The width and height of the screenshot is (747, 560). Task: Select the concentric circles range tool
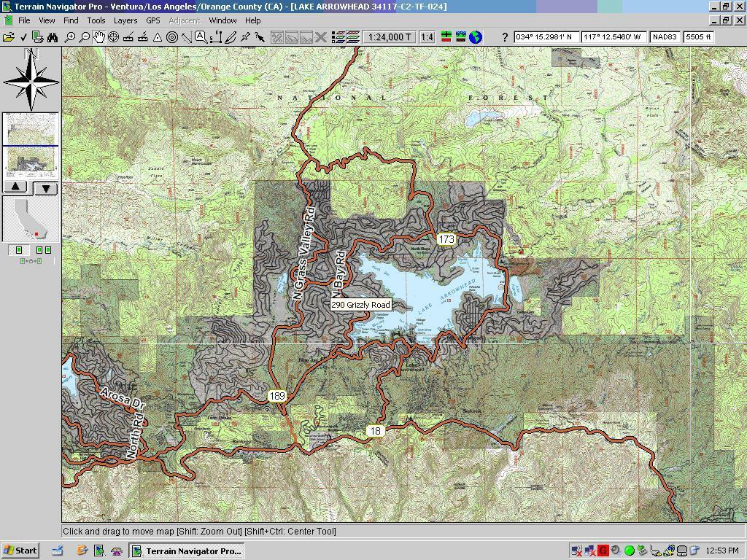[x=172, y=37]
